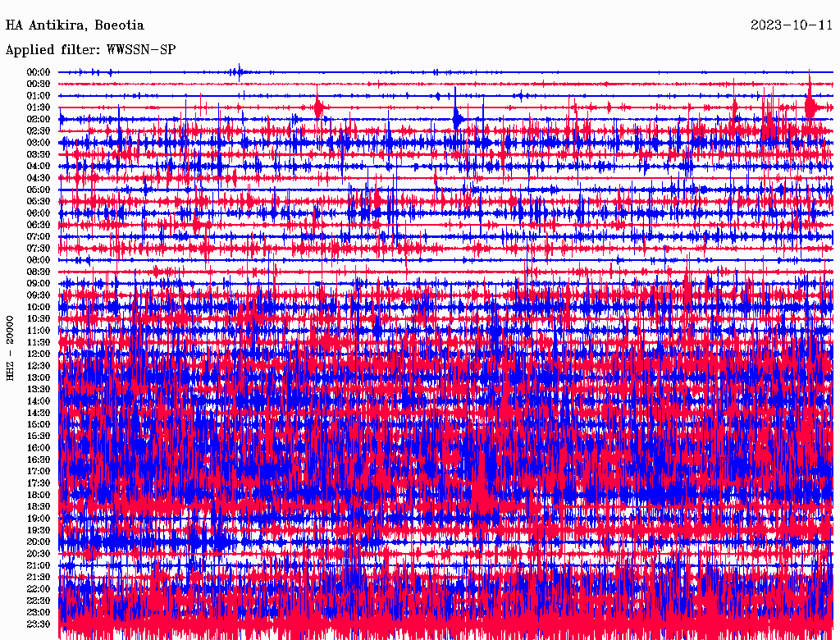
Task: Click the '20:30' time label
Action: pyautogui.click(x=39, y=554)
